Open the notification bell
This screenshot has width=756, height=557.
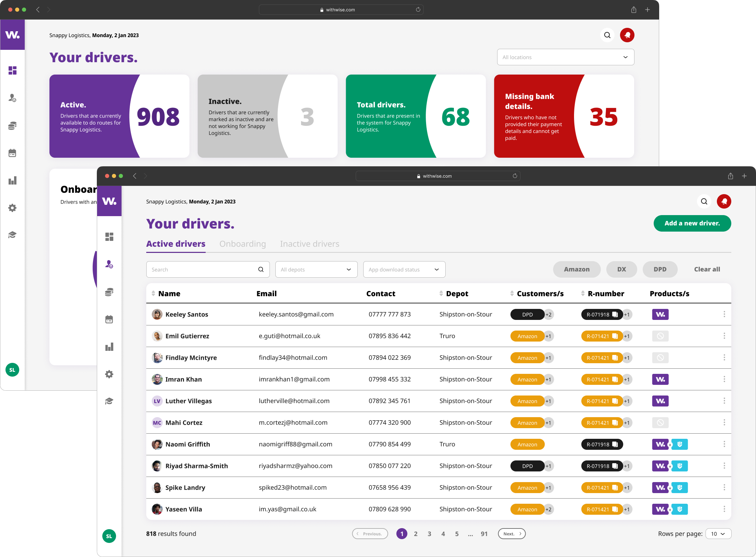click(724, 201)
